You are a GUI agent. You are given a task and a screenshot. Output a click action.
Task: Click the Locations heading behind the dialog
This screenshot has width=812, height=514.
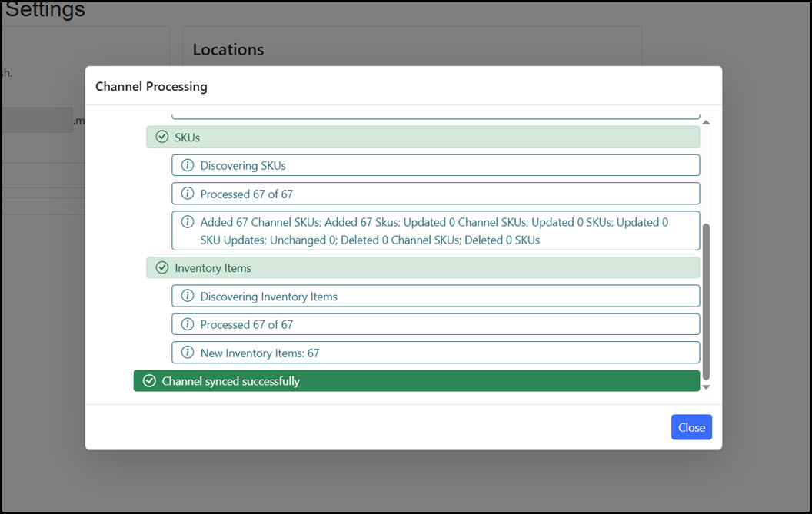click(228, 49)
